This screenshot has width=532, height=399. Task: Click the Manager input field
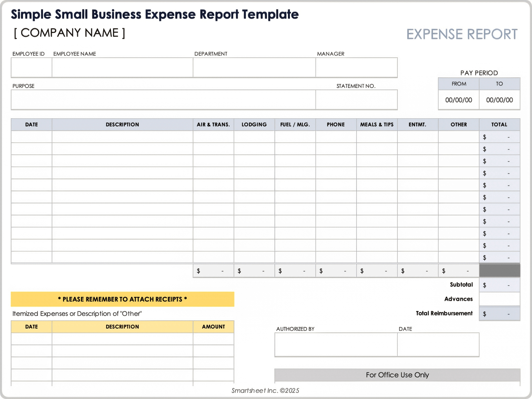point(356,67)
